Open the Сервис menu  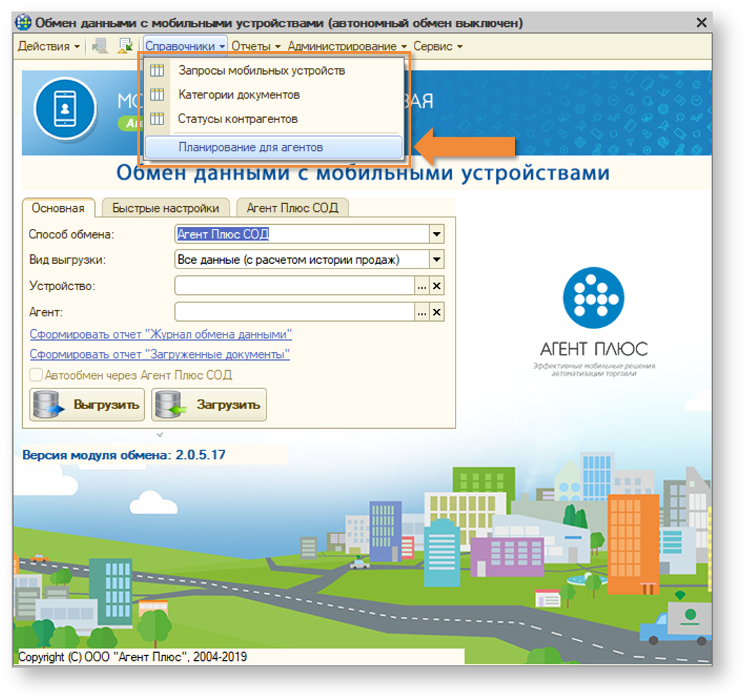pyautogui.click(x=437, y=46)
